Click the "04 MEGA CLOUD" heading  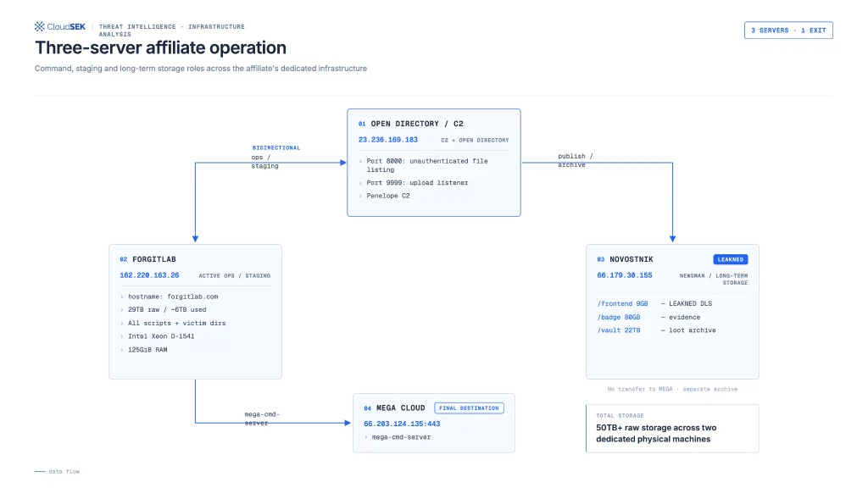click(394, 408)
